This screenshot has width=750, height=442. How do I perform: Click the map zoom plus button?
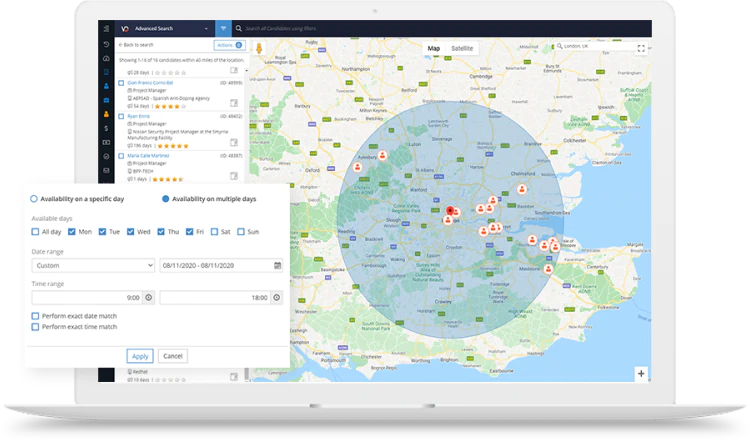point(641,374)
